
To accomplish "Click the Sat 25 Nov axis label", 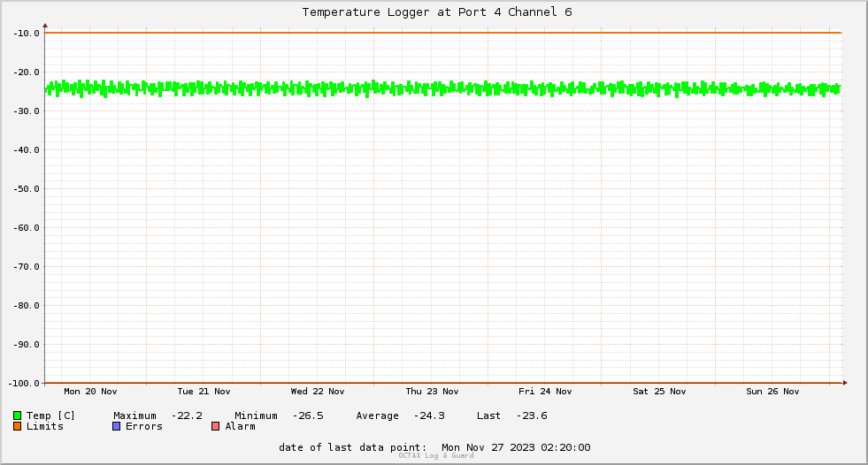I will click(659, 392).
